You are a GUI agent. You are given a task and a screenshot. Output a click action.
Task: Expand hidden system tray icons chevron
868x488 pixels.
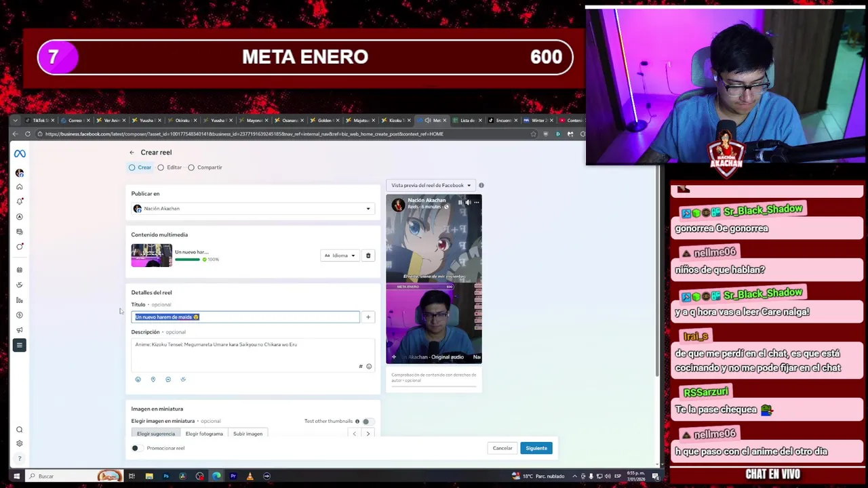pyautogui.click(x=574, y=476)
